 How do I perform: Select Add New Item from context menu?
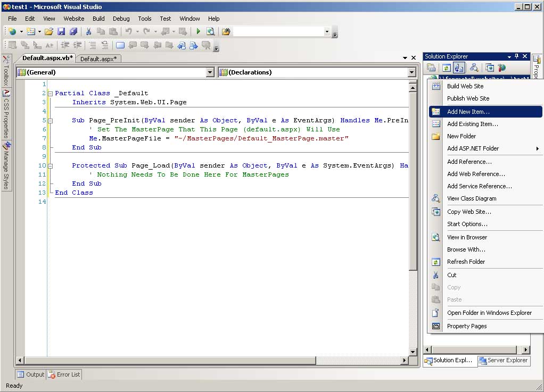coord(485,112)
